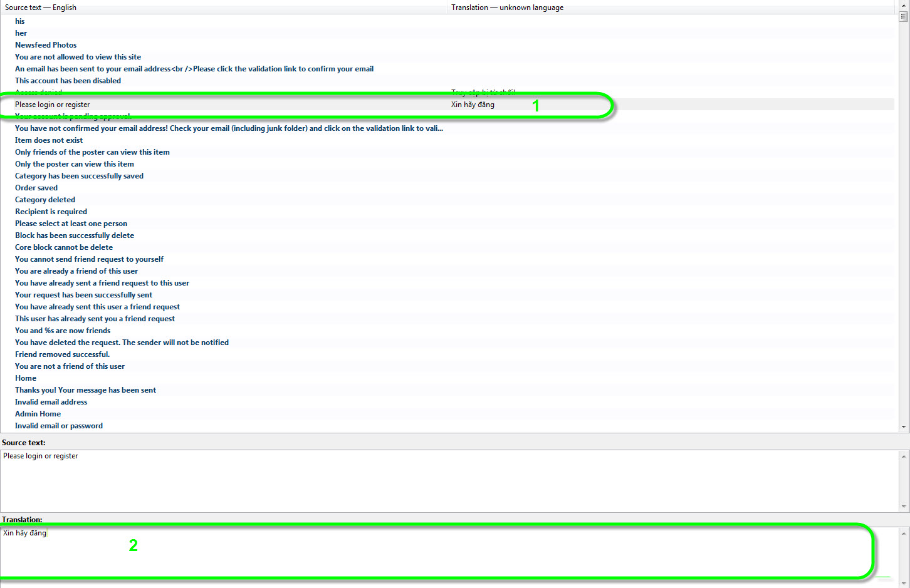
Task: Click the list scrollbar down arrow
Action: click(903, 426)
